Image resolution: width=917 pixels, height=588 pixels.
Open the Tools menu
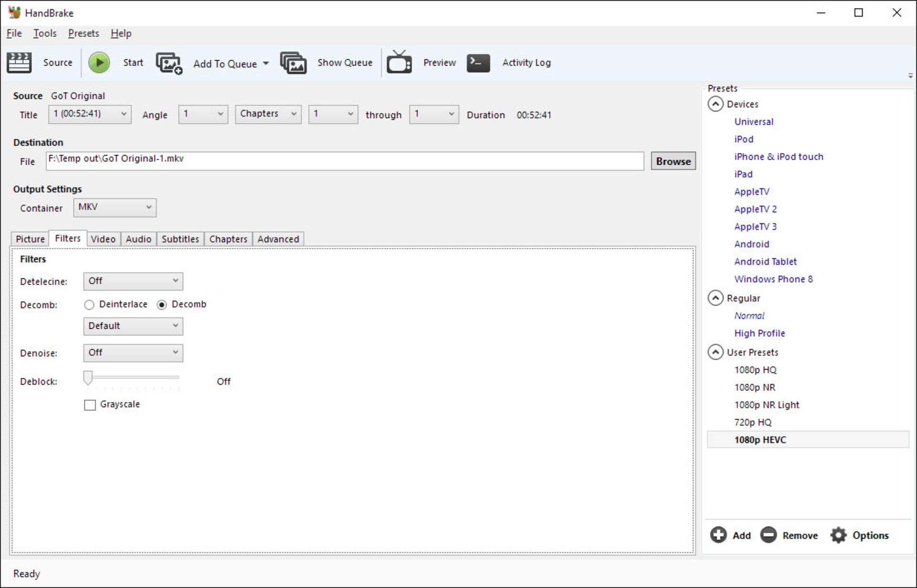click(x=45, y=33)
